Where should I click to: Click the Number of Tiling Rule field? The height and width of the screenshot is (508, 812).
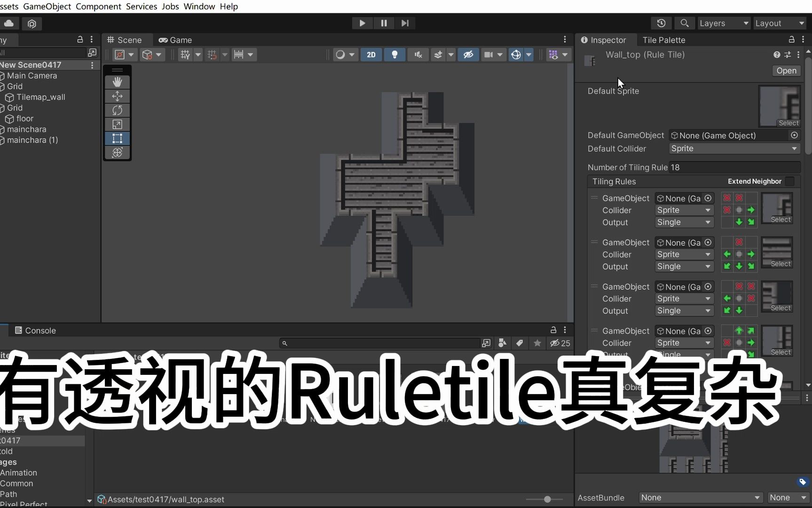coord(734,167)
